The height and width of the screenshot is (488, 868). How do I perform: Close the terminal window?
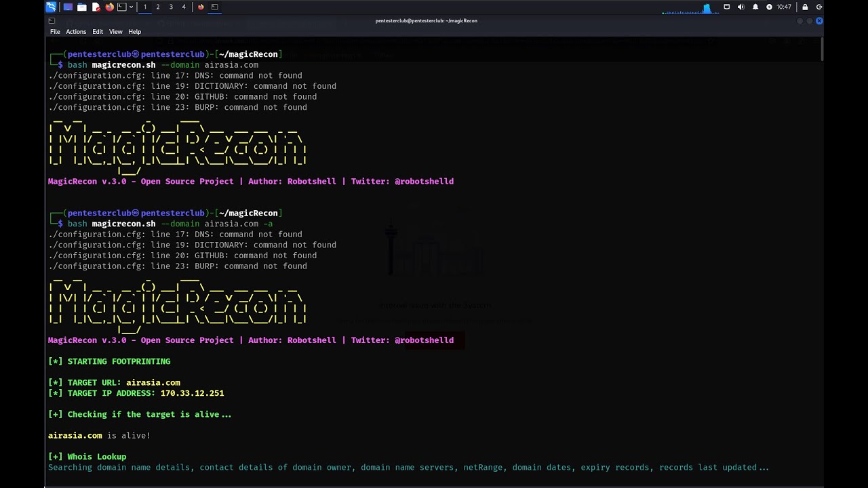click(819, 21)
